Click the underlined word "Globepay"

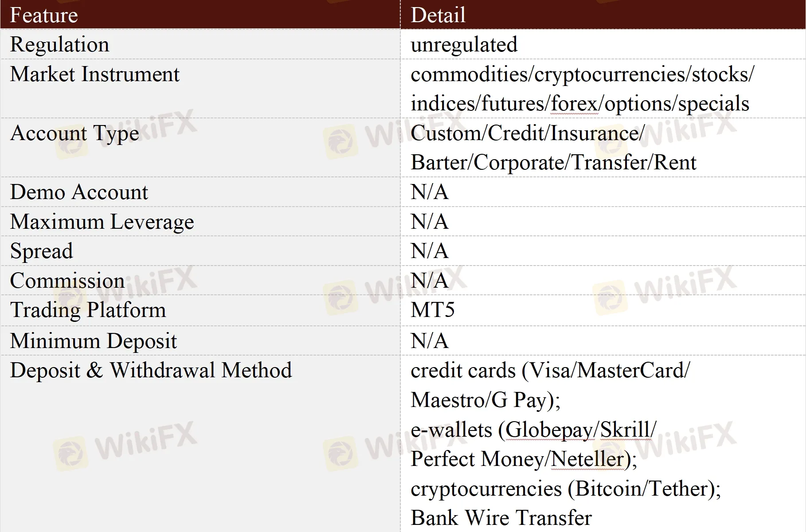click(x=548, y=430)
